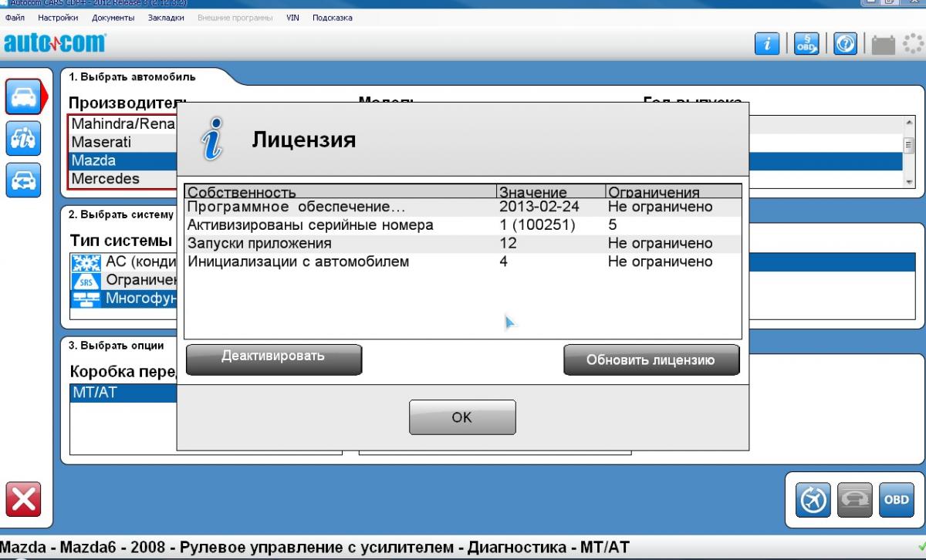Image resolution: width=926 pixels, height=560 pixels.
Task: Click the Программное обеспечение license row
Action: [463, 207]
